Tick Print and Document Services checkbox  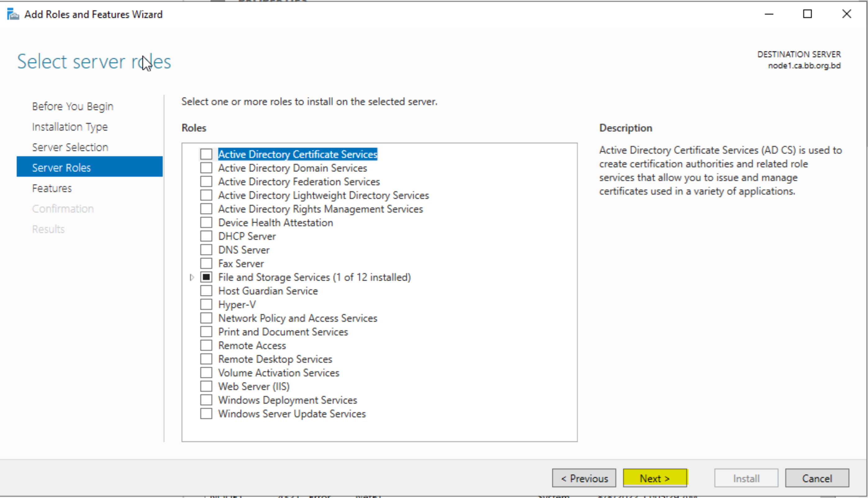206,332
